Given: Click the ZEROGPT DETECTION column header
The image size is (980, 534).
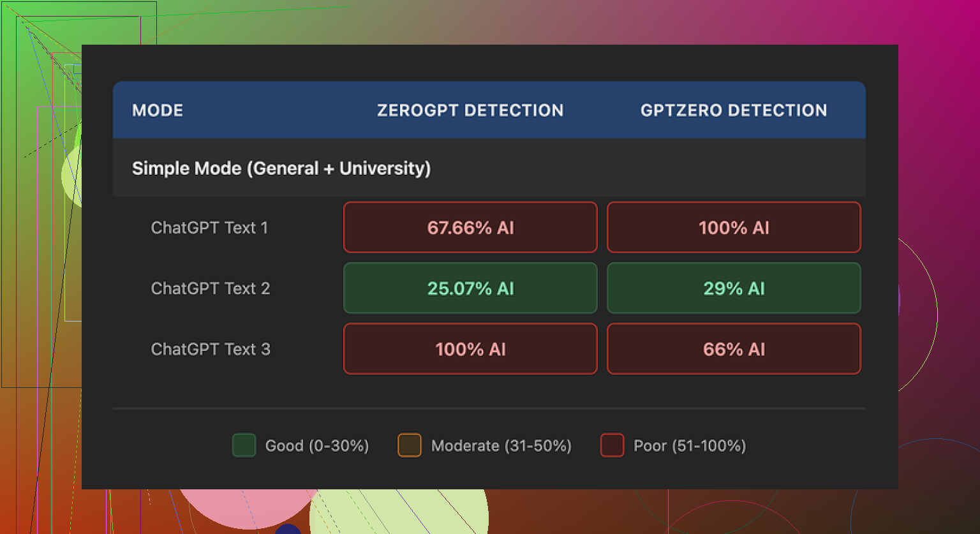Looking at the screenshot, I should click(x=470, y=110).
